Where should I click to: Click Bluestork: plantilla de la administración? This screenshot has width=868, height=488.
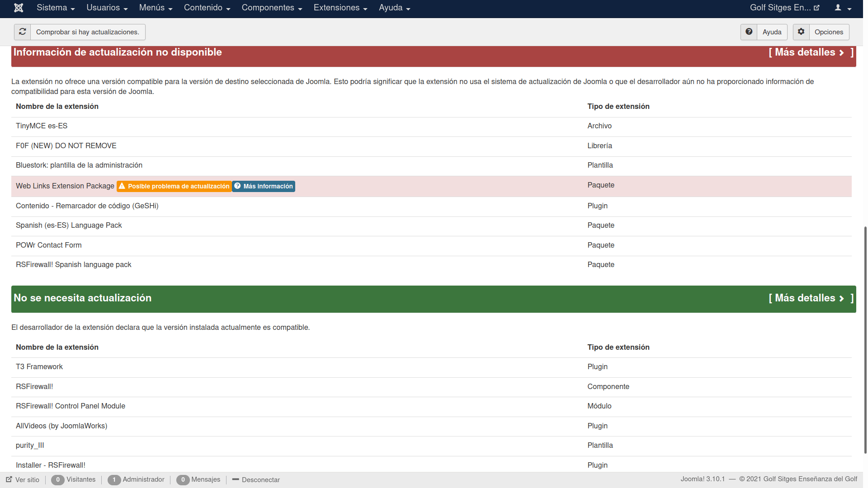pyautogui.click(x=79, y=165)
